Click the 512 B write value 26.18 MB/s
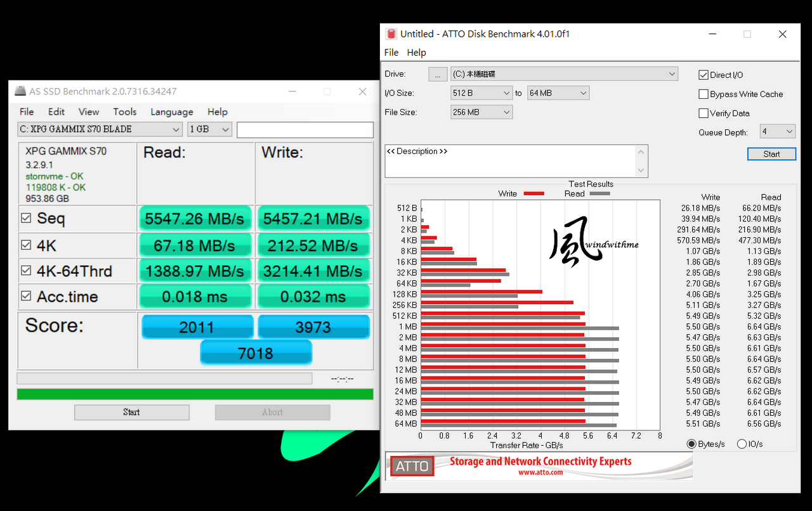Image resolution: width=812 pixels, height=511 pixels. click(700, 208)
